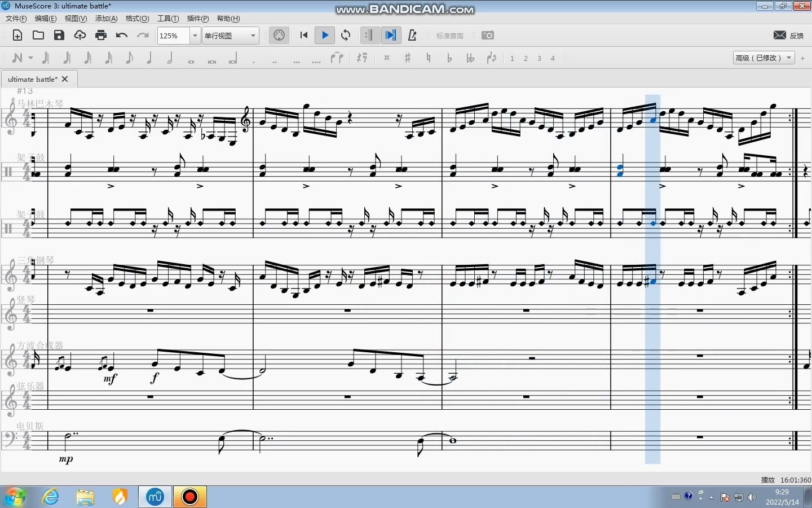Image resolution: width=812 pixels, height=508 pixels.
Task: Apply a double augmentation dot
Action: coord(275,61)
